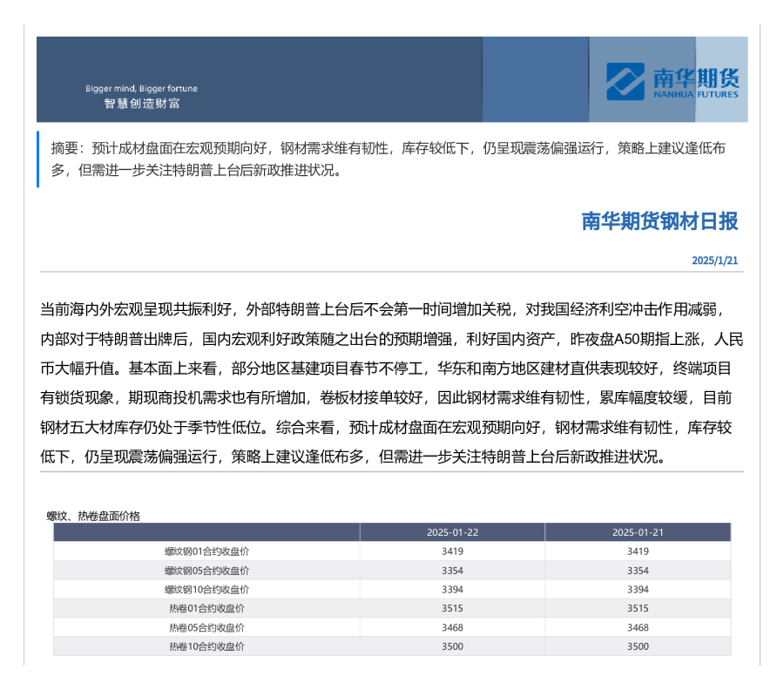Click the 热卷01合约收盘价 row label
Viewport: 784px width, 690px height.
pos(206,608)
